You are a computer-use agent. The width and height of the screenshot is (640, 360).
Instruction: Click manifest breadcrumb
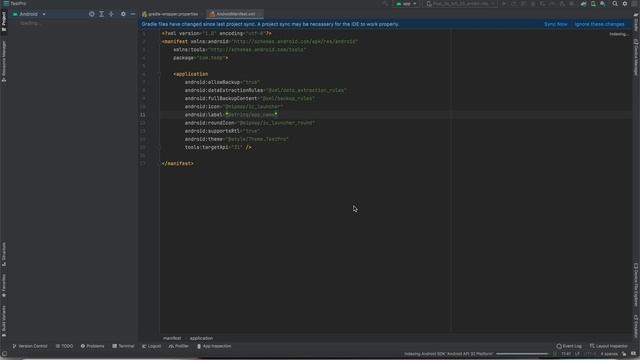coord(172,338)
